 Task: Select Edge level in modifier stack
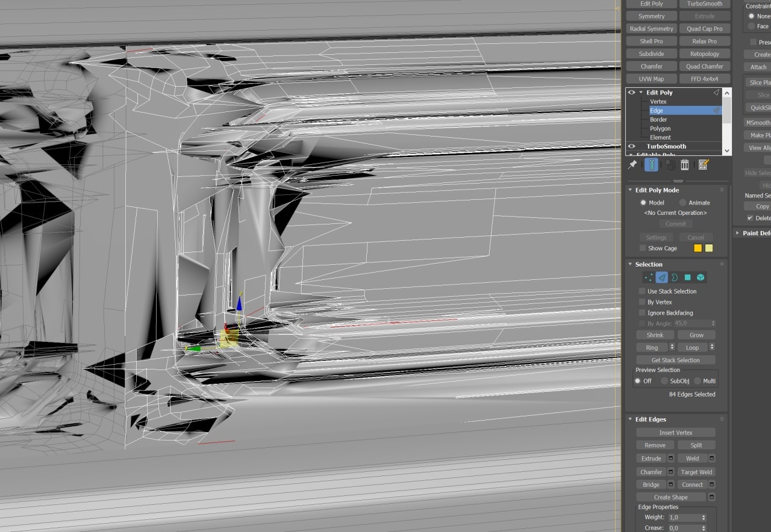[x=657, y=111]
